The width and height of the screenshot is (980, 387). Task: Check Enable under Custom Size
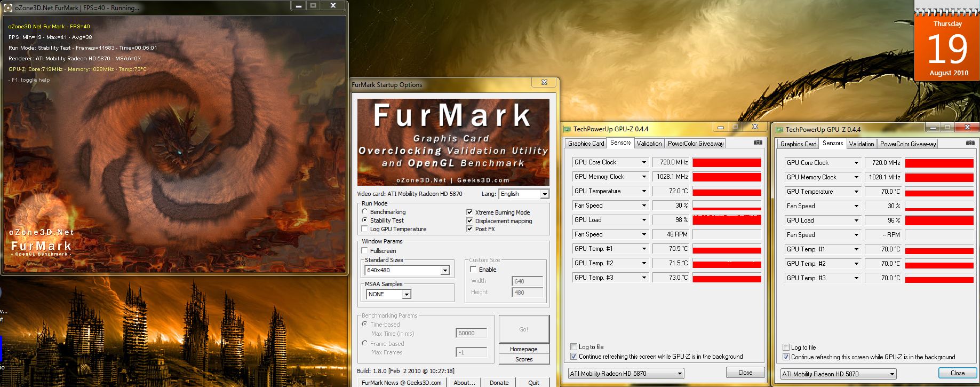pos(473,269)
